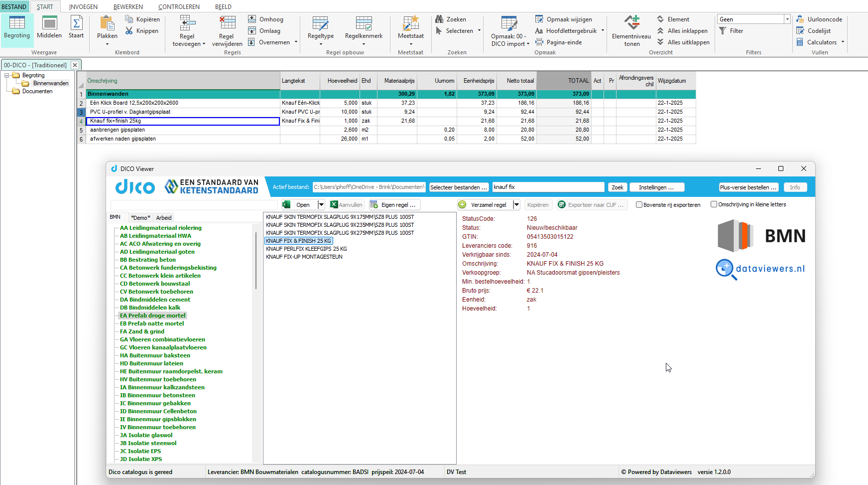Move row down with Omlaag
The image size is (868, 485).
click(264, 30)
